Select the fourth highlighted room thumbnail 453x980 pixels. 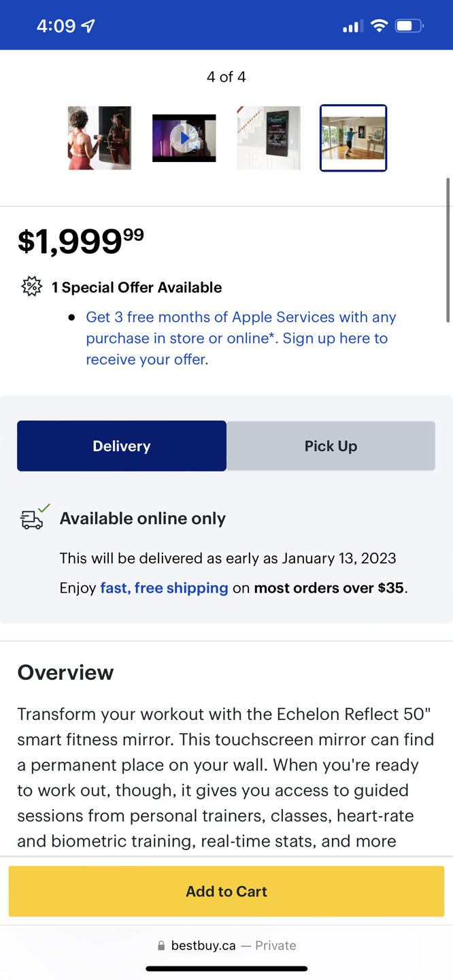click(x=353, y=138)
